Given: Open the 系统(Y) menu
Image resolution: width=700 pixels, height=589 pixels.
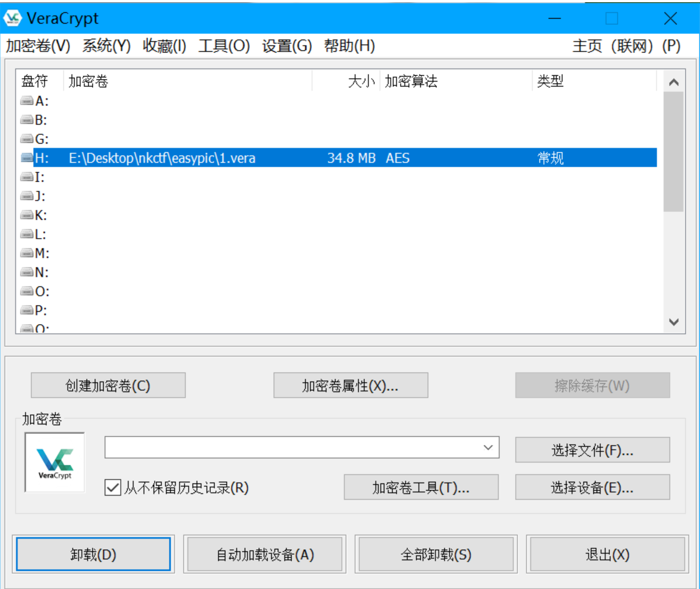Looking at the screenshot, I should coord(107,46).
